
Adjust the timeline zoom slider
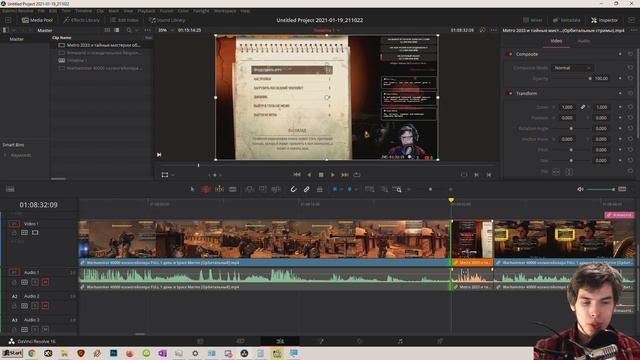pos(430,189)
